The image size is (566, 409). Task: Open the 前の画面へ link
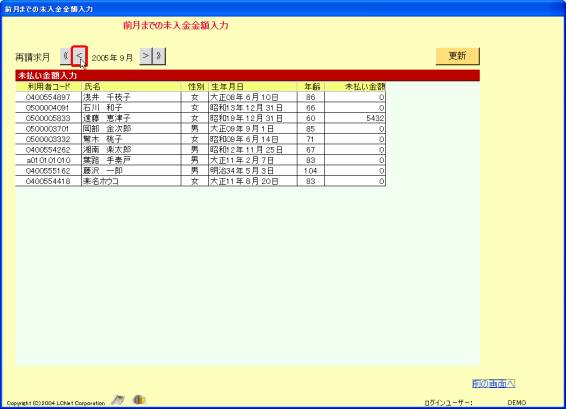[x=493, y=383]
